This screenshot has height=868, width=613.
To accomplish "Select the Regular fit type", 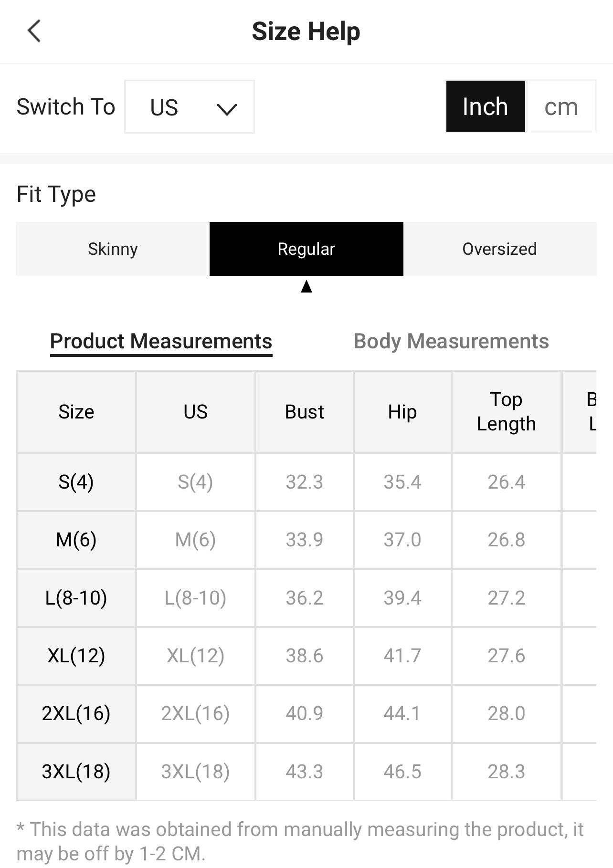I will (x=306, y=249).
